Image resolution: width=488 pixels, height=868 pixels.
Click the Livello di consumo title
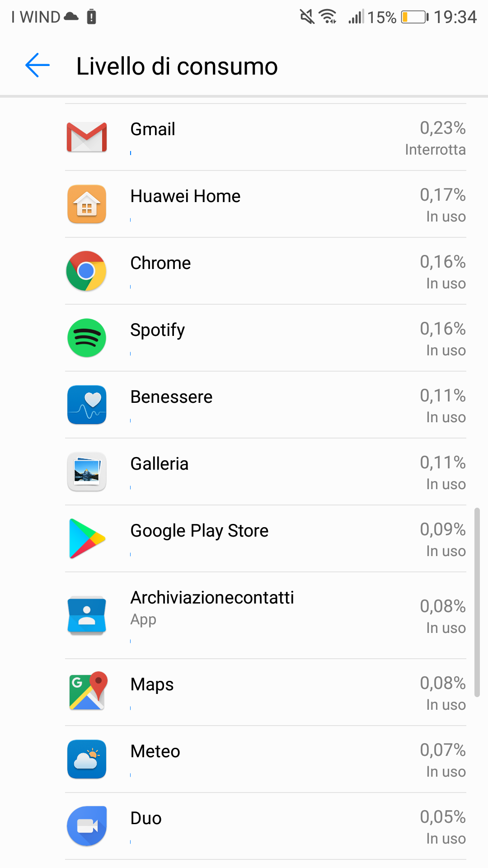[177, 66]
